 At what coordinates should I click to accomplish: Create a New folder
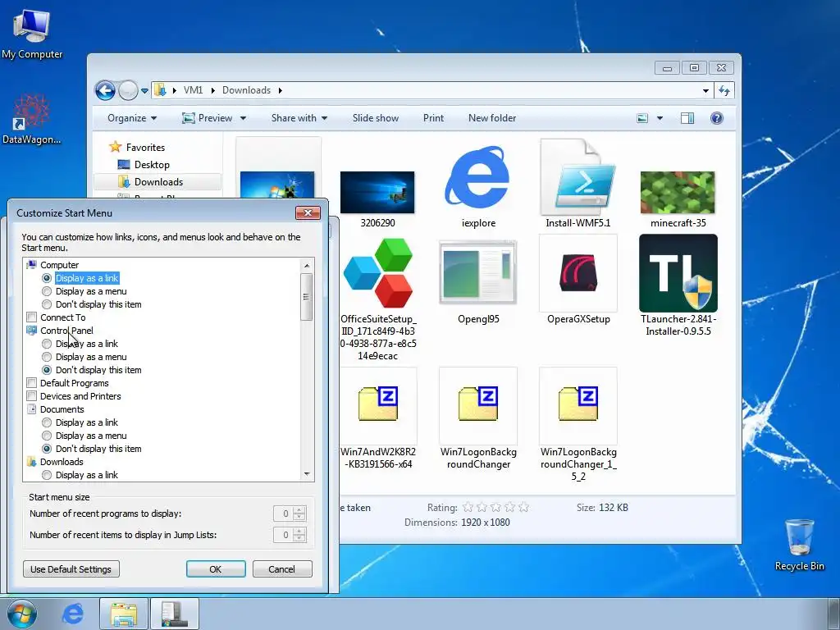pos(492,118)
